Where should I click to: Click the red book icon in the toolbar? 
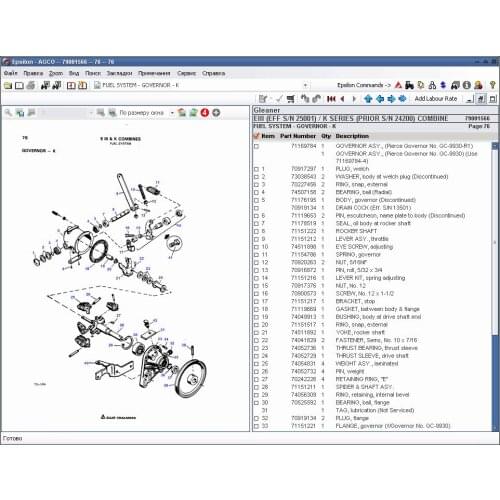71,86
